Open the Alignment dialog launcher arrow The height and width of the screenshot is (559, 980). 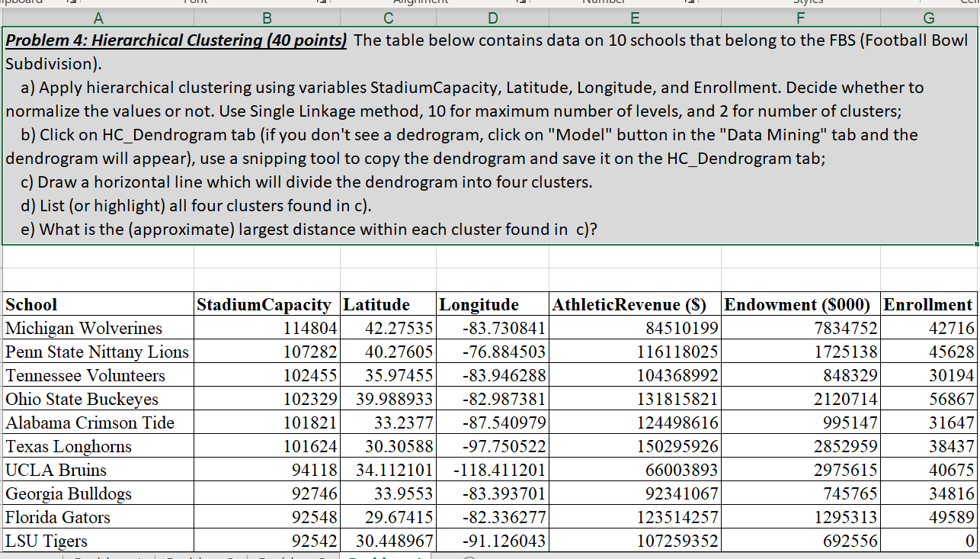click(521, 2)
